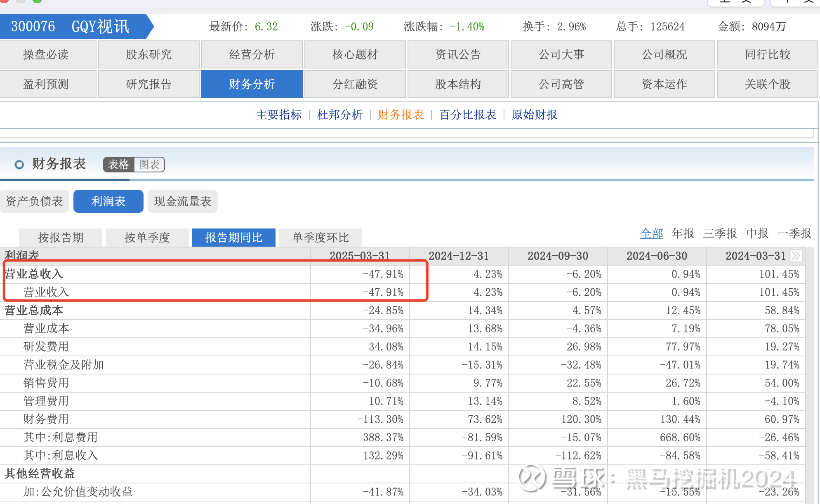Go to 主要指标 section link

point(279,115)
